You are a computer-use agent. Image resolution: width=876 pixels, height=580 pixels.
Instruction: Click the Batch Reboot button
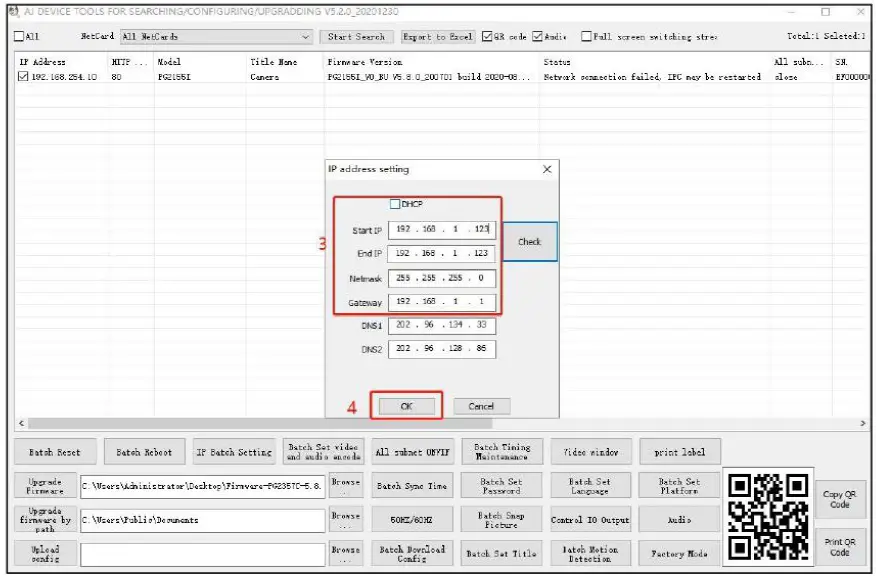144,452
